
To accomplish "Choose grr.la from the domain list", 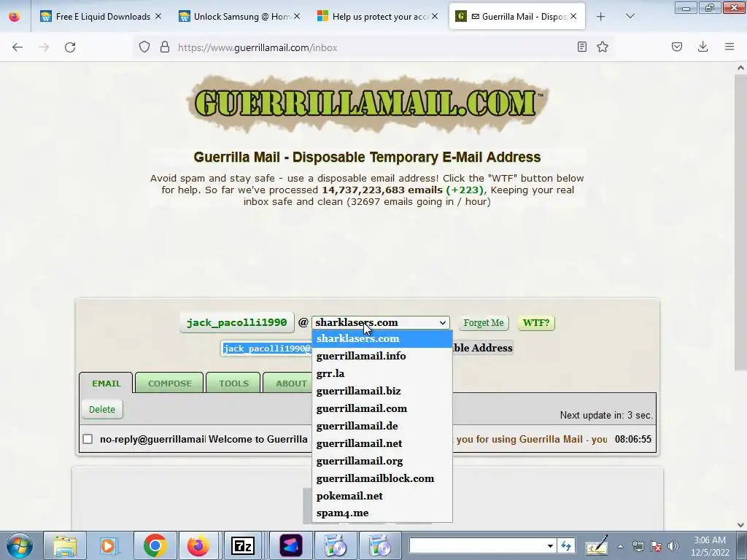I will tap(382, 374).
